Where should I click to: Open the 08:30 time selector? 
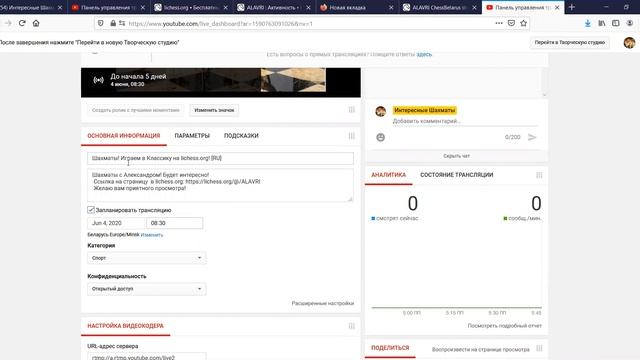pos(175,223)
